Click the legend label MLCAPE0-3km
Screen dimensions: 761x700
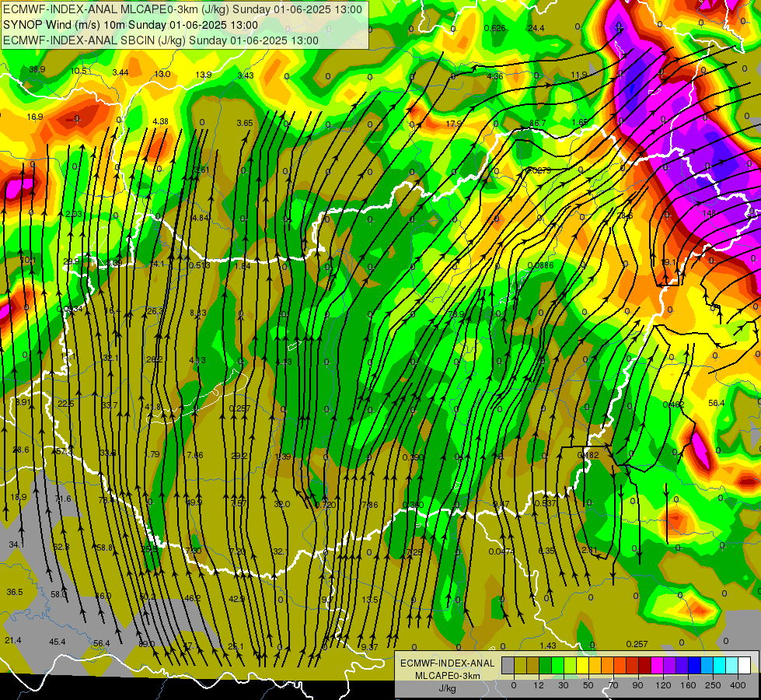tap(448, 676)
